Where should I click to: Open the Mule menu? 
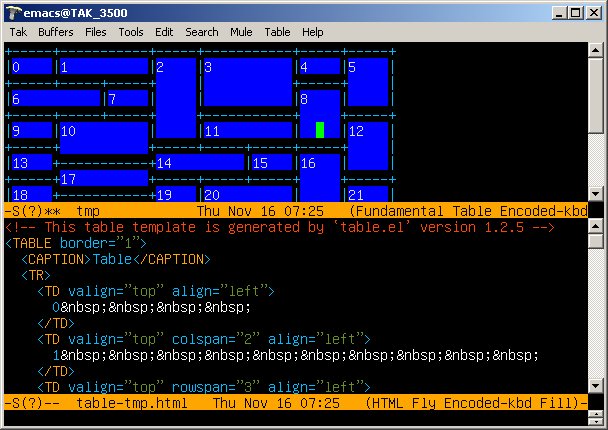241,32
